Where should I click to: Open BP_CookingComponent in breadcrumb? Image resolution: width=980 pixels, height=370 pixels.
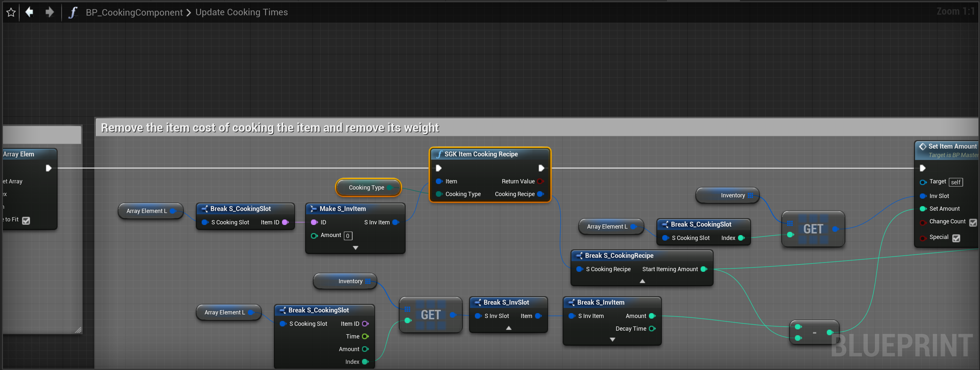point(134,13)
